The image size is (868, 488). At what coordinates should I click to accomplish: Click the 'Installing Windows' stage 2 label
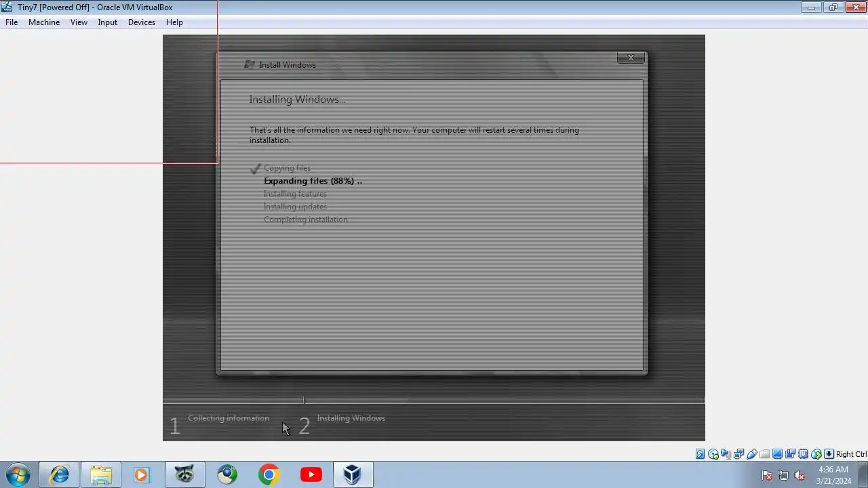(351, 418)
